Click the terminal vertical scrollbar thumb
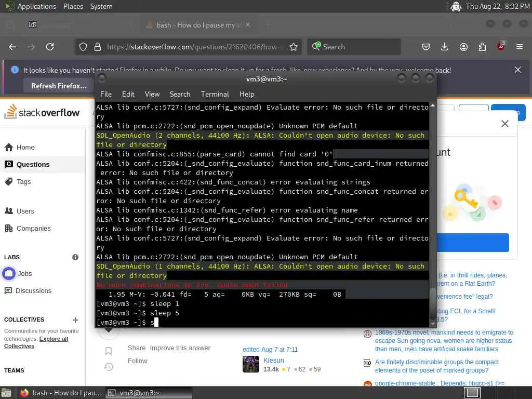The height and width of the screenshot is (399, 532). [433, 303]
